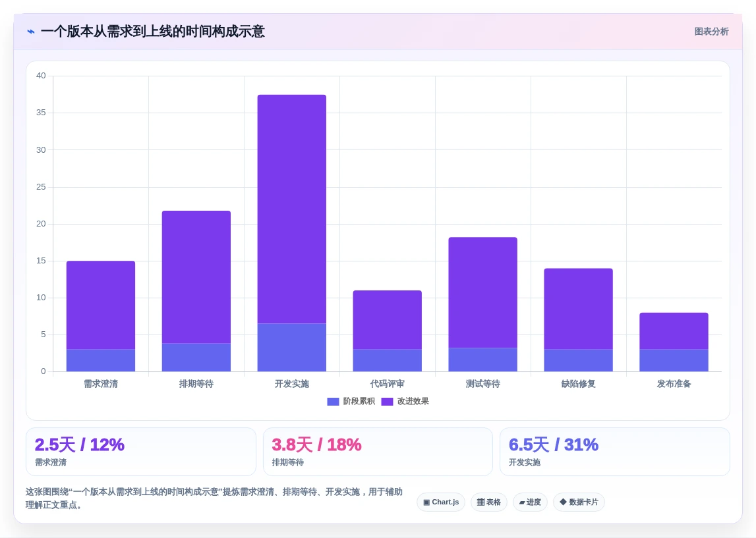Image resolution: width=756 pixels, height=538 pixels.
Task: Click the 需求澄清 x-axis label
Action: point(101,384)
